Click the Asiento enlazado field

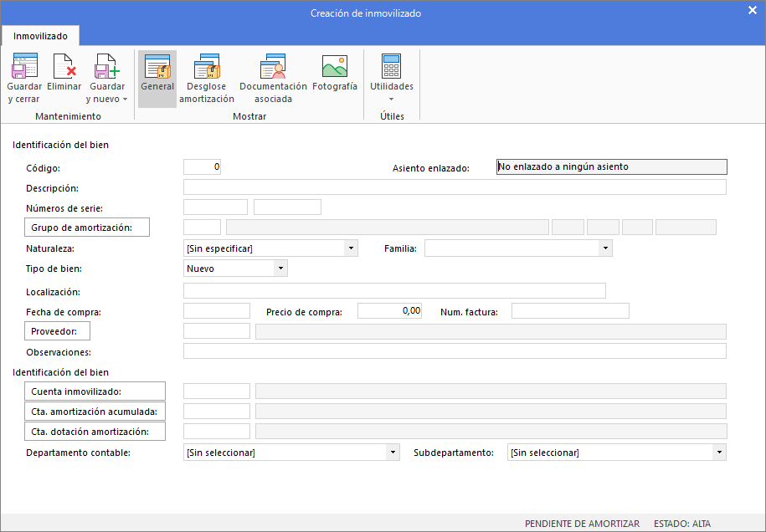612,167
